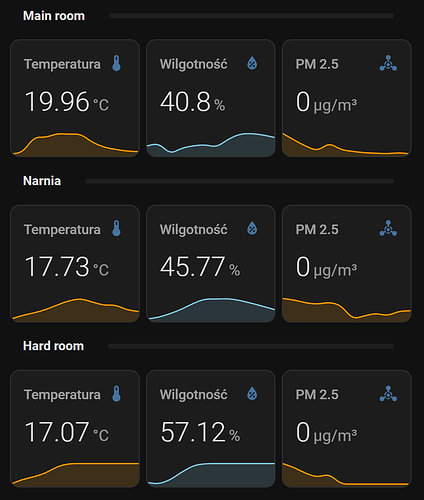Click the PM 2.5 molecule icon in Hard room
This screenshot has height=500, width=424.
[388, 394]
